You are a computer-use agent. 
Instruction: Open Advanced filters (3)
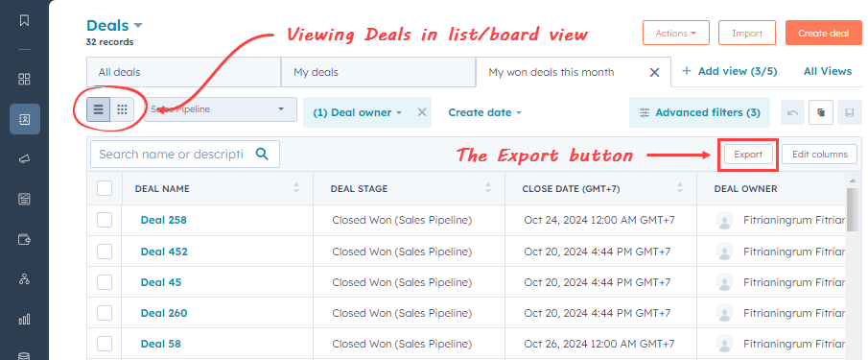700,112
